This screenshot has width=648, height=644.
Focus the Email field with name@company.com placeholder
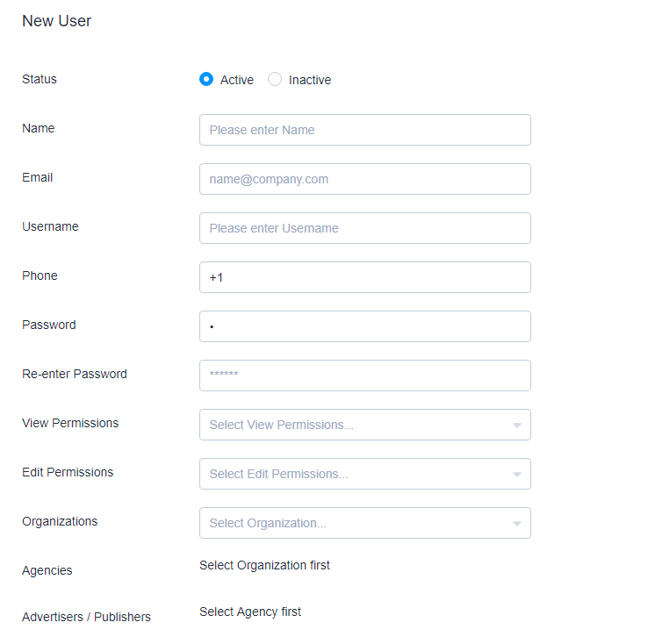click(x=364, y=179)
